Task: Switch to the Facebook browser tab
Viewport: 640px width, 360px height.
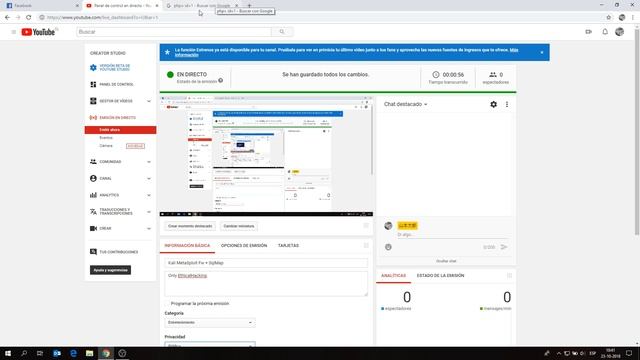Action: click(x=41, y=6)
